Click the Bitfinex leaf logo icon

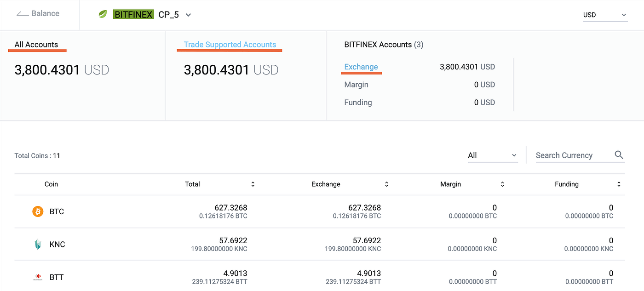click(103, 15)
